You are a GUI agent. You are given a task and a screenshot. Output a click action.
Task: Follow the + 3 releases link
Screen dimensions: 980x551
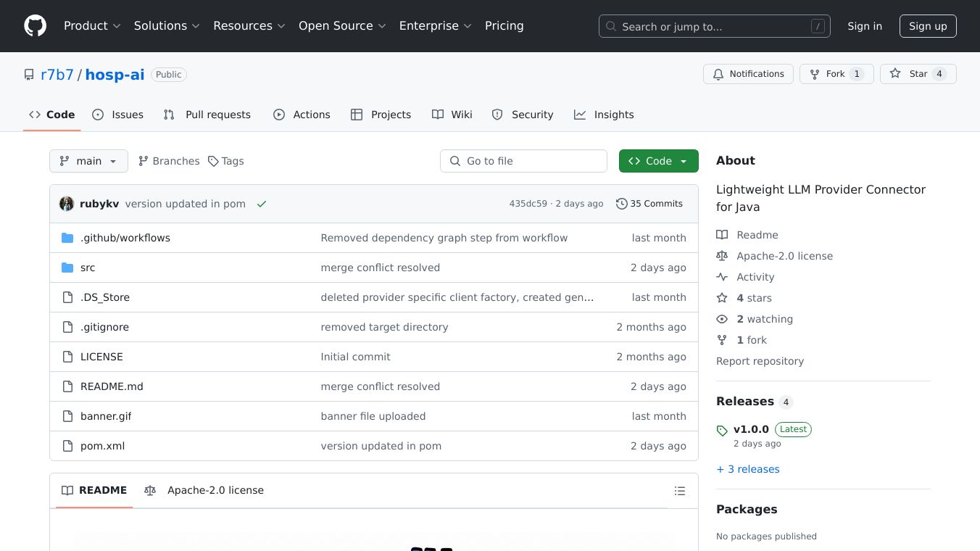coord(748,469)
